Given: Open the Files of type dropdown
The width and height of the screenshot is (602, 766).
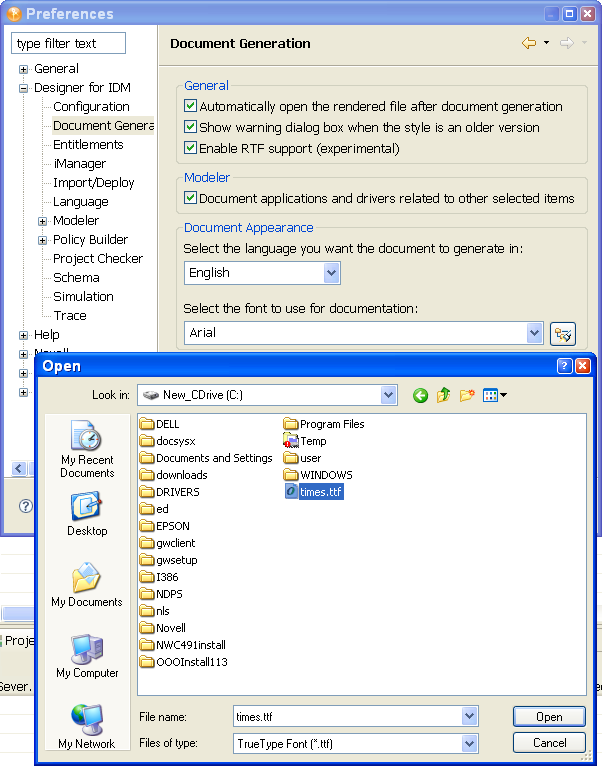Looking at the screenshot, I should 469,744.
